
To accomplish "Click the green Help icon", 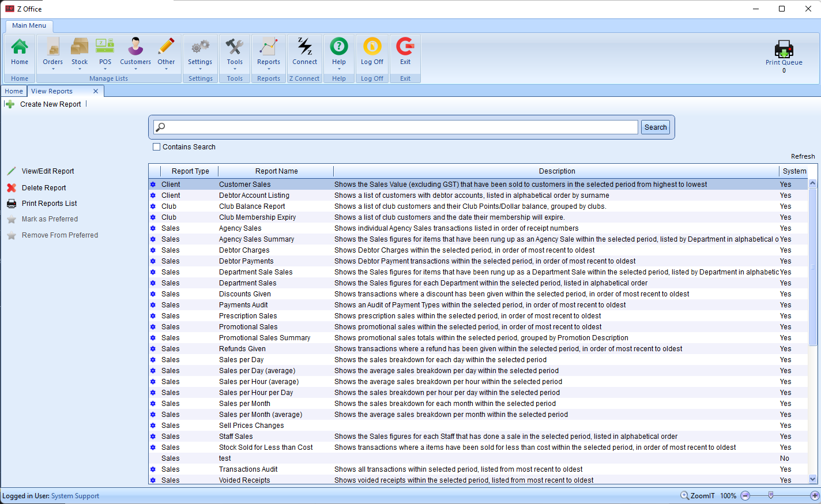I will coord(339,47).
